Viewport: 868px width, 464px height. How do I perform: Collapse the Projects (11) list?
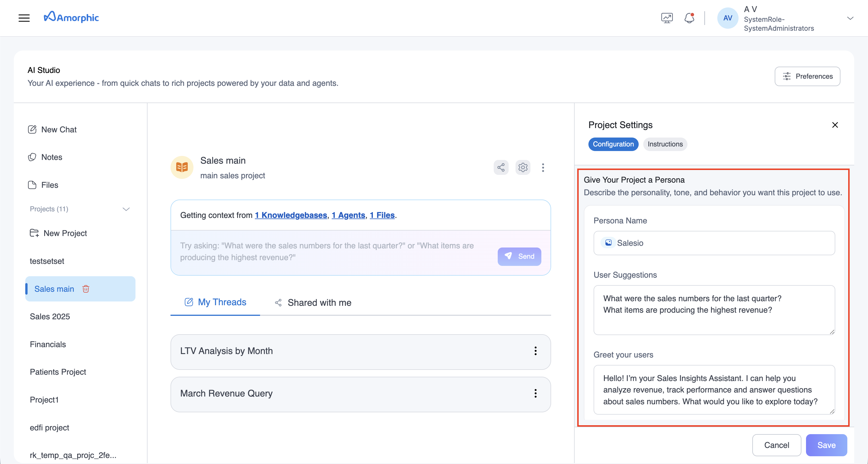coord(126,209)
